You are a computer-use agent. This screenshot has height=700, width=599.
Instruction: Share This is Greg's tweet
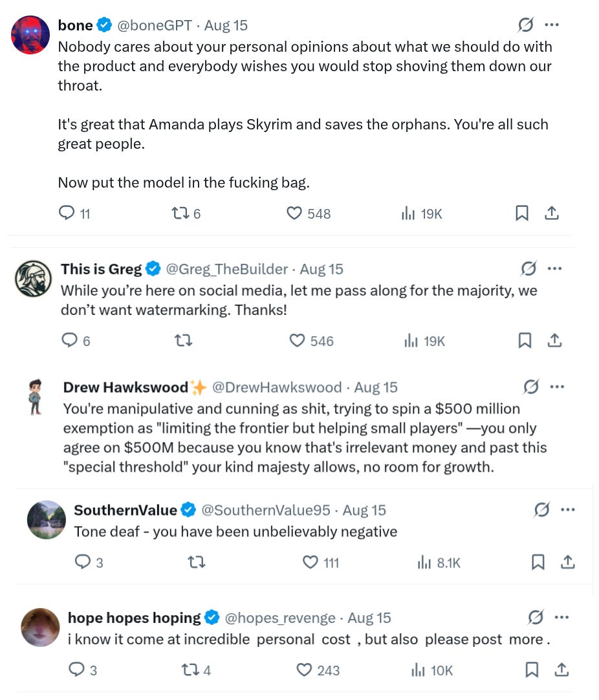pos(554,341)
